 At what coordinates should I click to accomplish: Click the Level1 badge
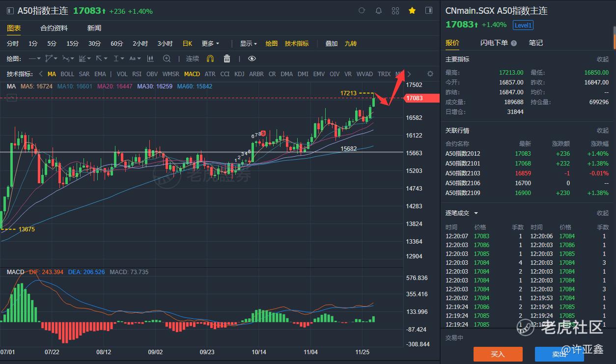point(523,25)
